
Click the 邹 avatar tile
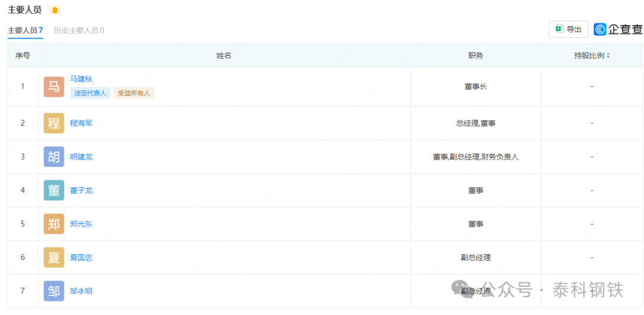(54, 291)
